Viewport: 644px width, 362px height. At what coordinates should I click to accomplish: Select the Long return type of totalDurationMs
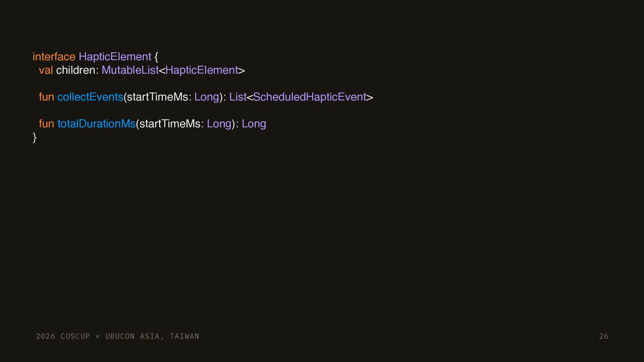[254, 124]
